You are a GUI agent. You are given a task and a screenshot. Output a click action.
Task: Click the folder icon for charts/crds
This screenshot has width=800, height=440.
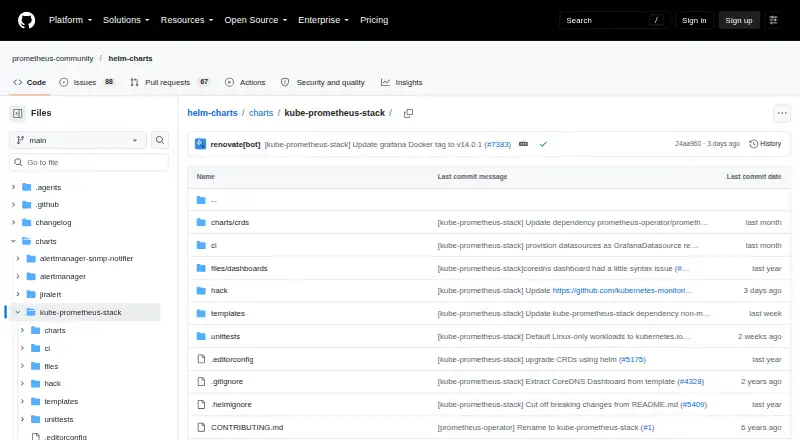(201, 223)
